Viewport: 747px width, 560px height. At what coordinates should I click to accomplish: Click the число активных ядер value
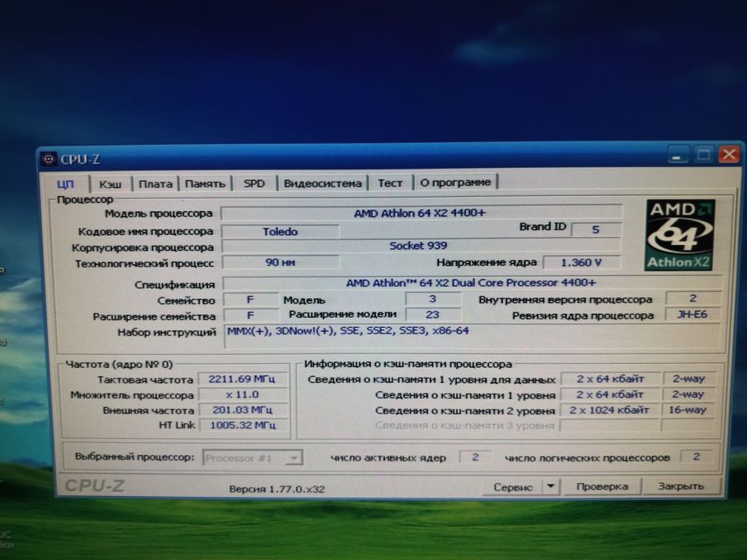(475, 457)
